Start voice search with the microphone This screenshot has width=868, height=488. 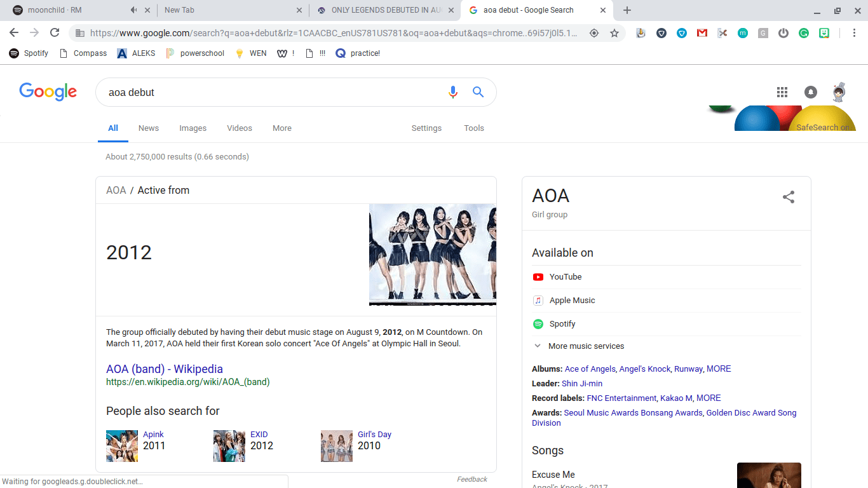(453, 92)
